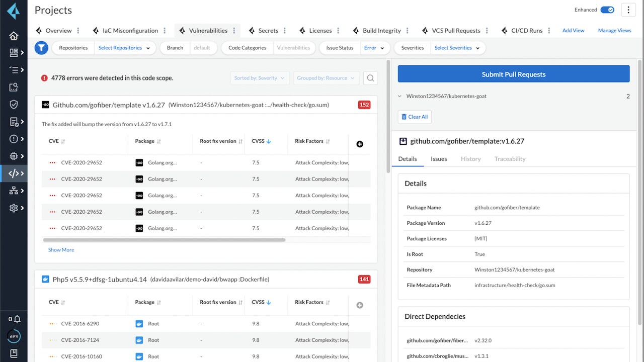Open the settings gear in the sidebar
This screenshot has width=644, height=362.
coord(14,208)
